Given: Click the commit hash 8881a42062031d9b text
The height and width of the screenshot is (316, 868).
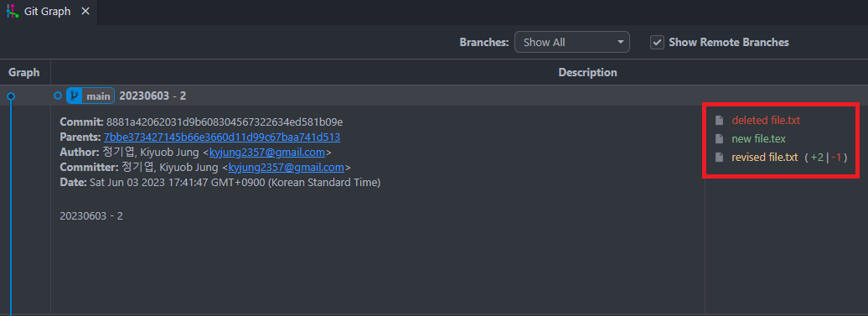Looking at the screenshot, I should (x=225, y=122).
